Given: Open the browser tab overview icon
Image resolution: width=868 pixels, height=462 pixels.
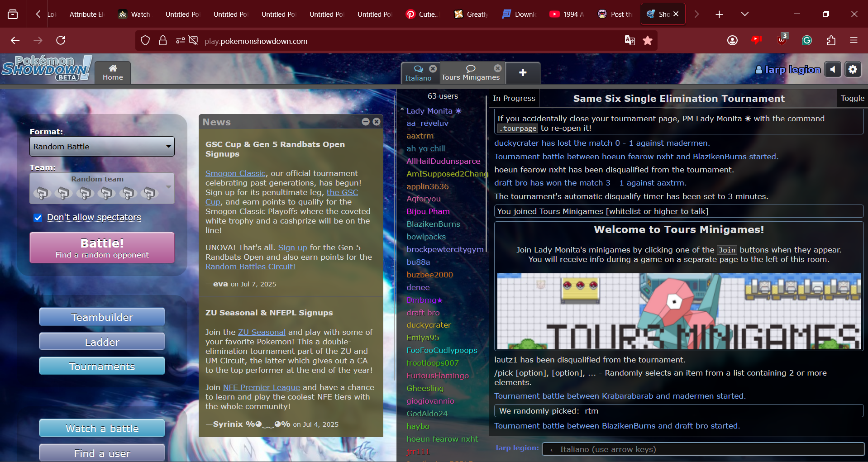Looking at the screenshot, I should [13, 14].
